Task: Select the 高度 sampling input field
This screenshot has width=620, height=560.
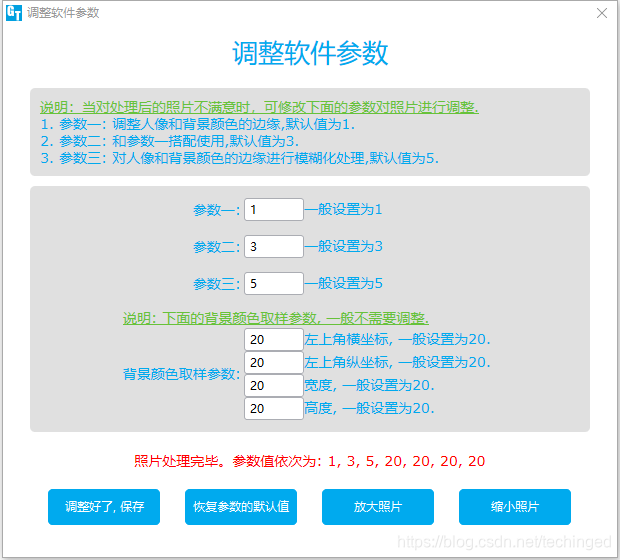Action: (274, 408)
